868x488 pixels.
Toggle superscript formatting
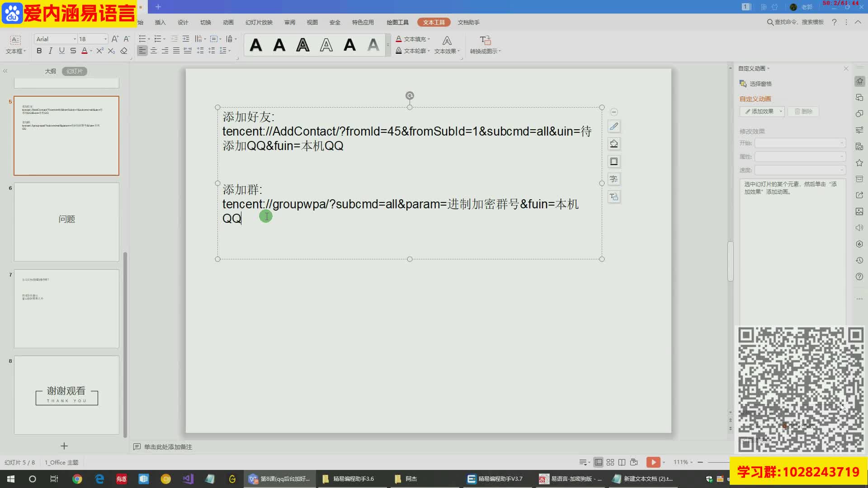point(99,51)
